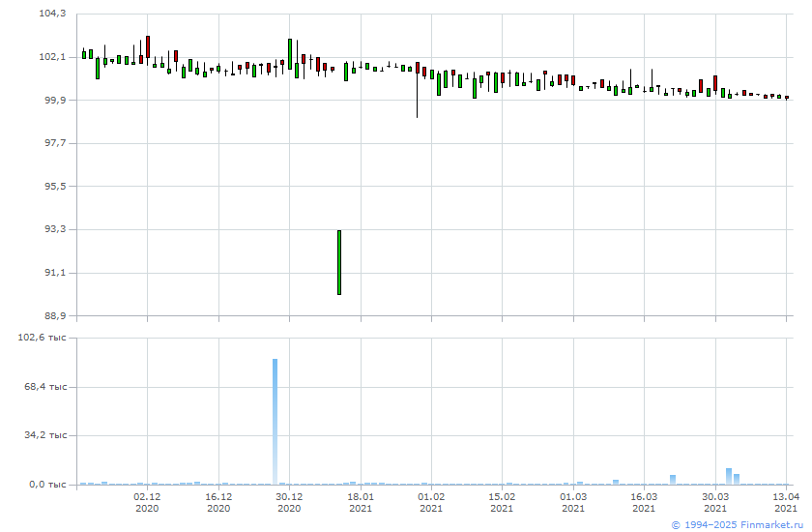
Task: Click price axis label 104,3
Action: (x=52, y=14)
